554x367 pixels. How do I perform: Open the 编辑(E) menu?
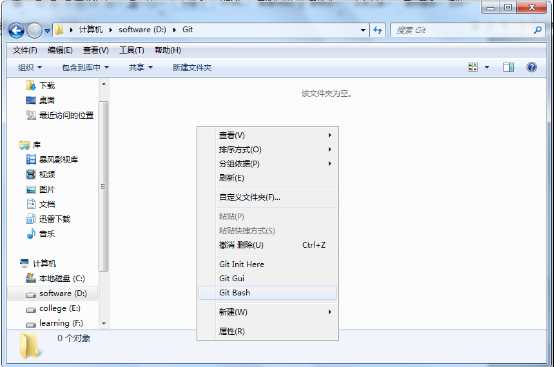60,51
